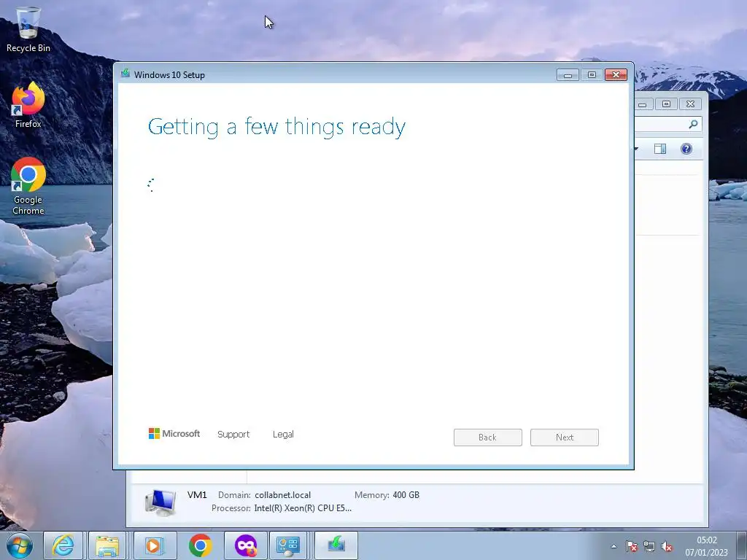Click the muted volume tray icon
Screen dimensions: 747x560
click(667, 546)
